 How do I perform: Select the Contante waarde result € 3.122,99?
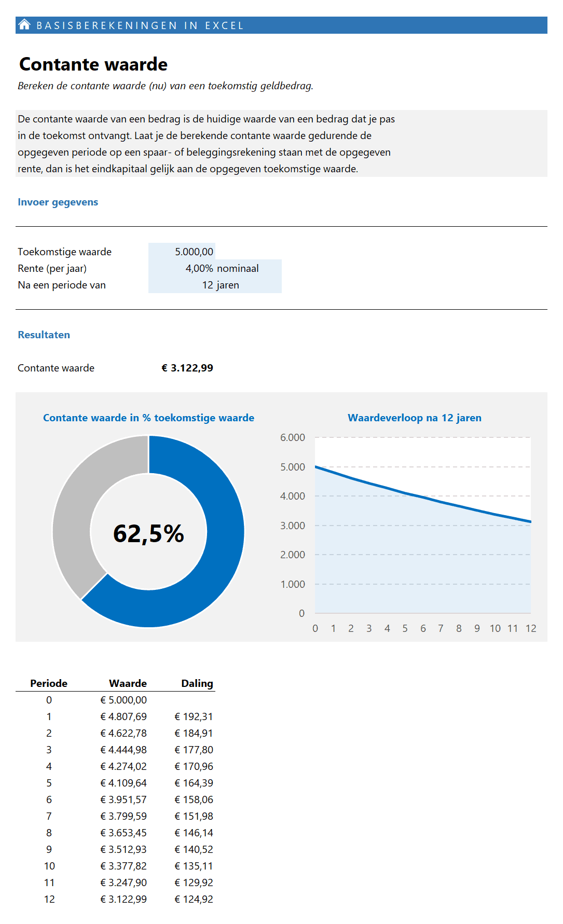[x=187, y=368]
